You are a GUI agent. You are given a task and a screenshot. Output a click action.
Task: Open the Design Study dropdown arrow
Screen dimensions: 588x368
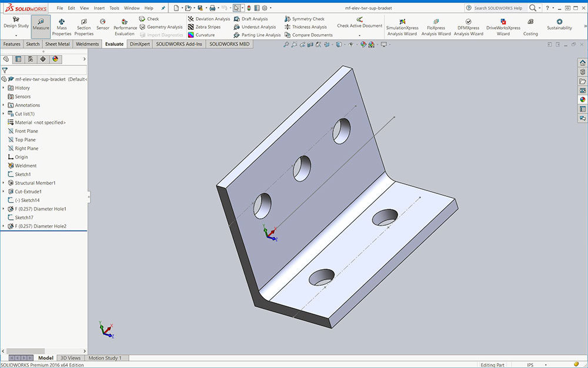point(16,35)
